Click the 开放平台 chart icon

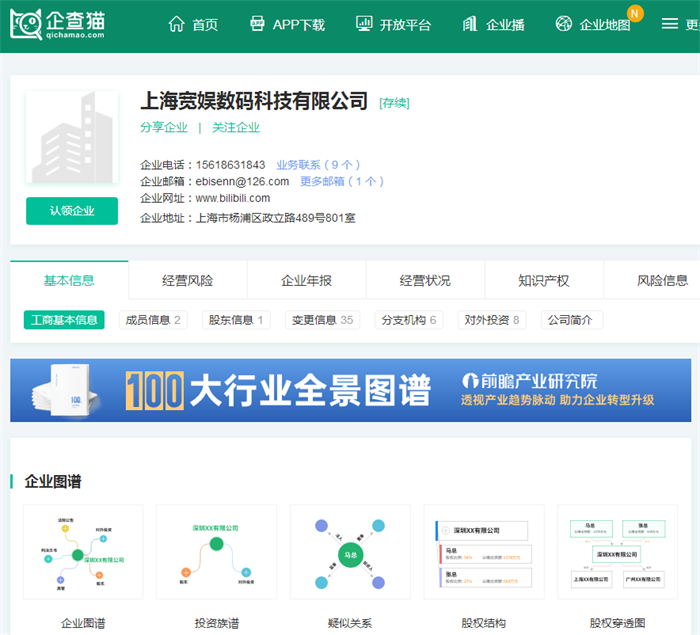click(x=364, y=24)
